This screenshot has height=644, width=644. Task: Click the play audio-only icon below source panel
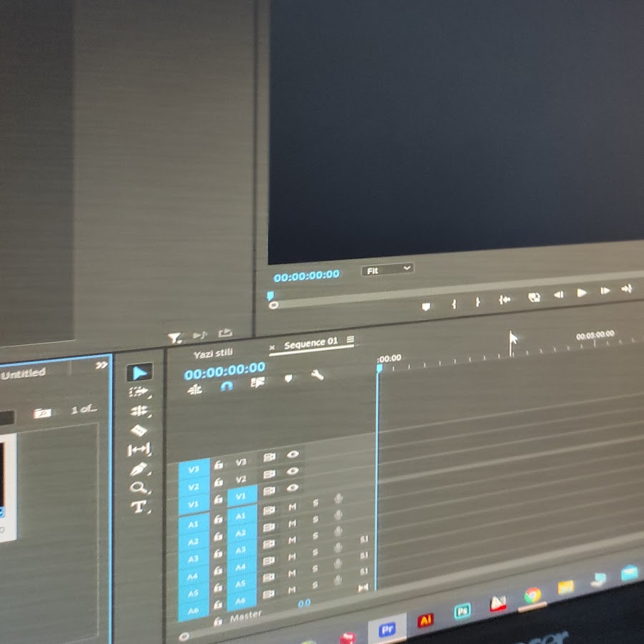[x=200, y=335]
